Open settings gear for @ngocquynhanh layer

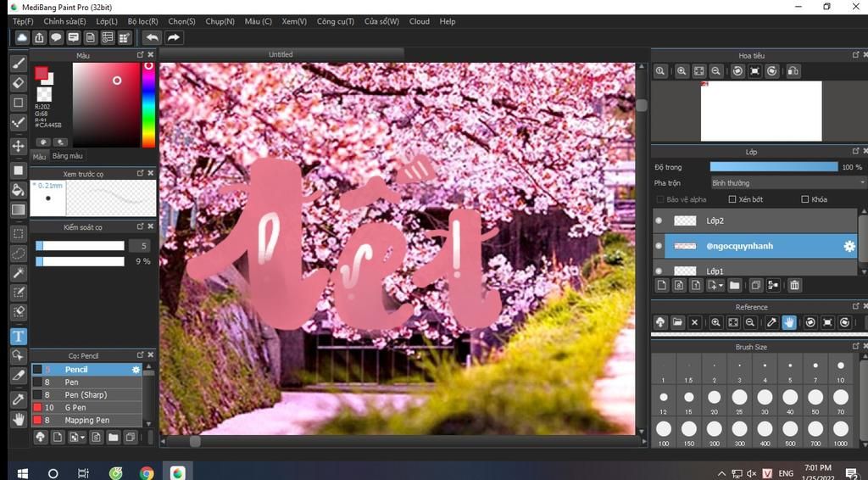pos(849,247)
